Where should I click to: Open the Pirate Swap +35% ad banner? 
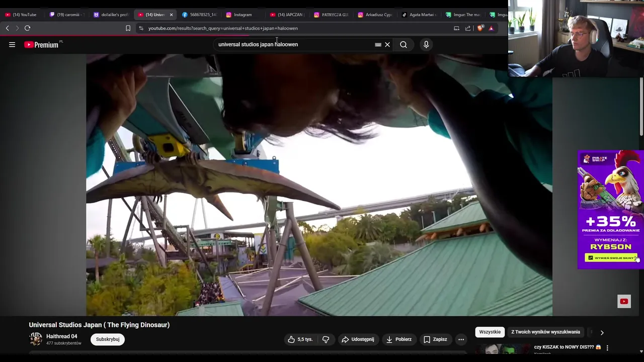610,209
